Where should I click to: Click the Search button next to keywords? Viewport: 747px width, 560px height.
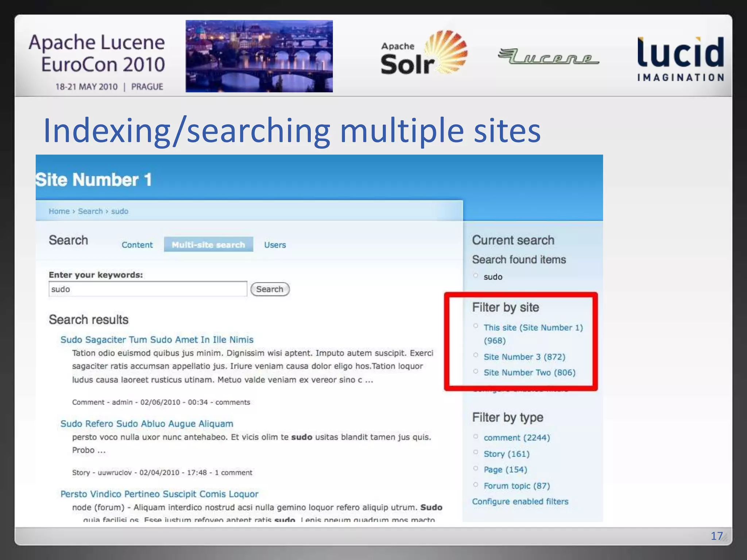(x=270, y=289)
